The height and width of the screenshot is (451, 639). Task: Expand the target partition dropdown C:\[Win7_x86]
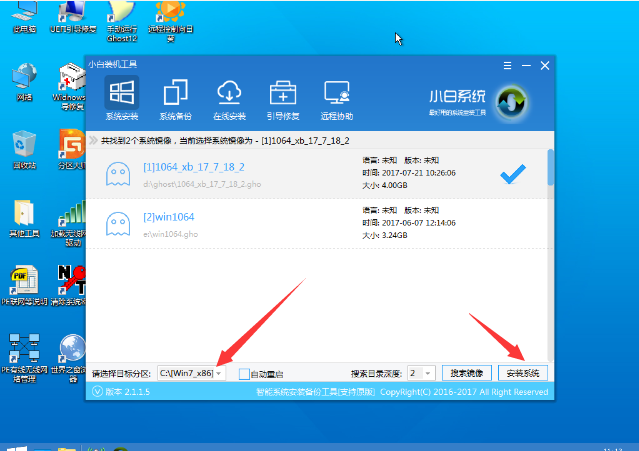click(191, 373)
